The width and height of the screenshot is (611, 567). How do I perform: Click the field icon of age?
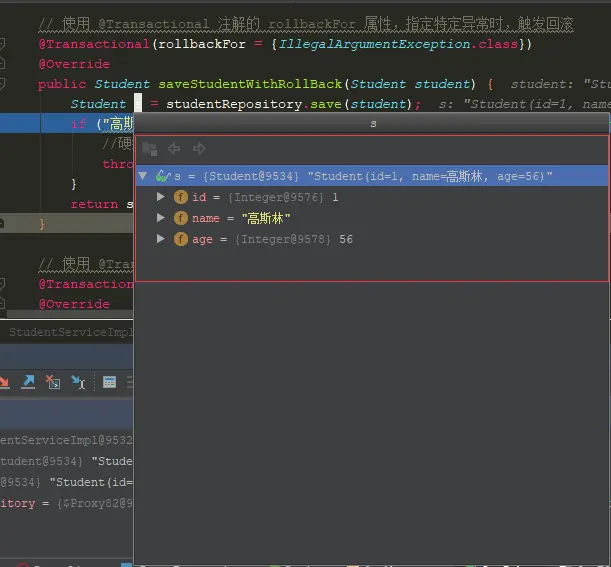(180, 239)
